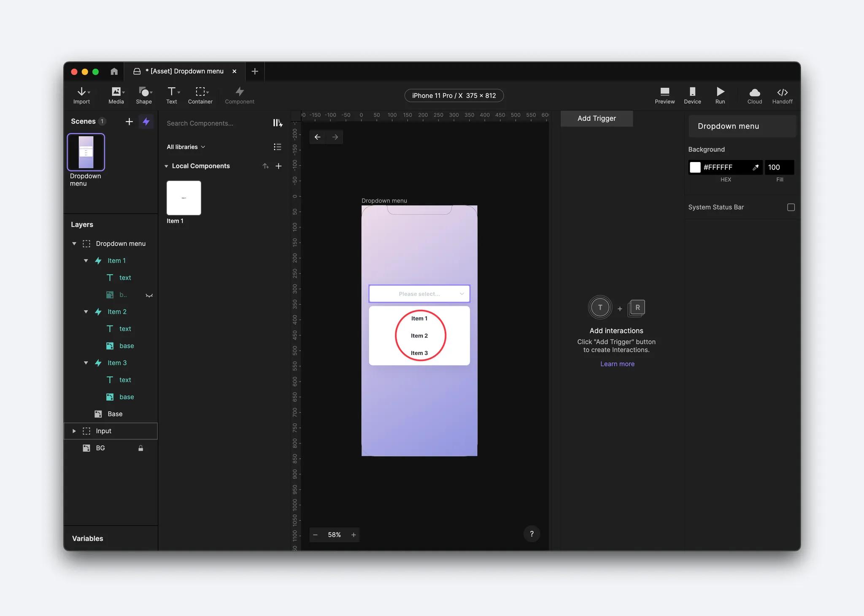Click the Run prototype button
The width and height of the screenshot is (864, 616).
(720, 95)
